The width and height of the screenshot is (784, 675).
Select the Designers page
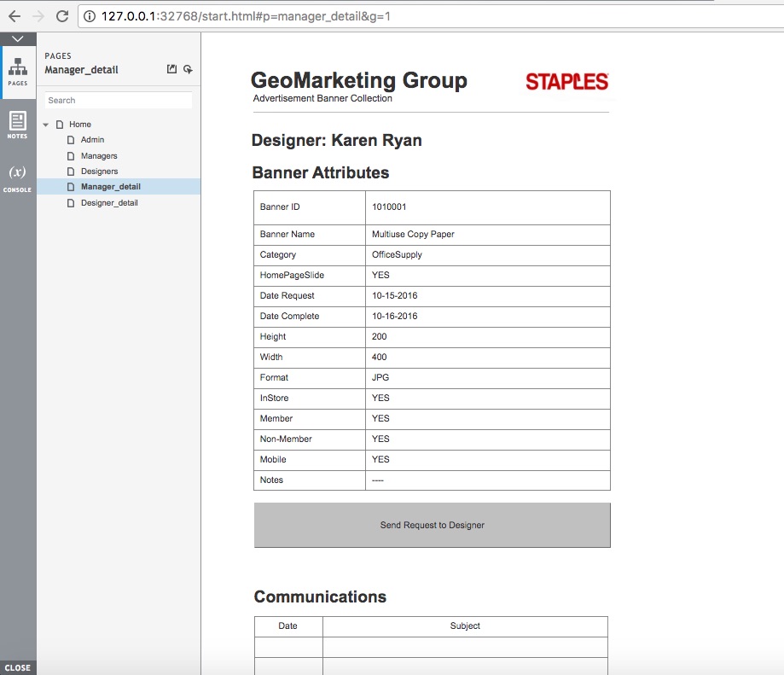(99, 172)
